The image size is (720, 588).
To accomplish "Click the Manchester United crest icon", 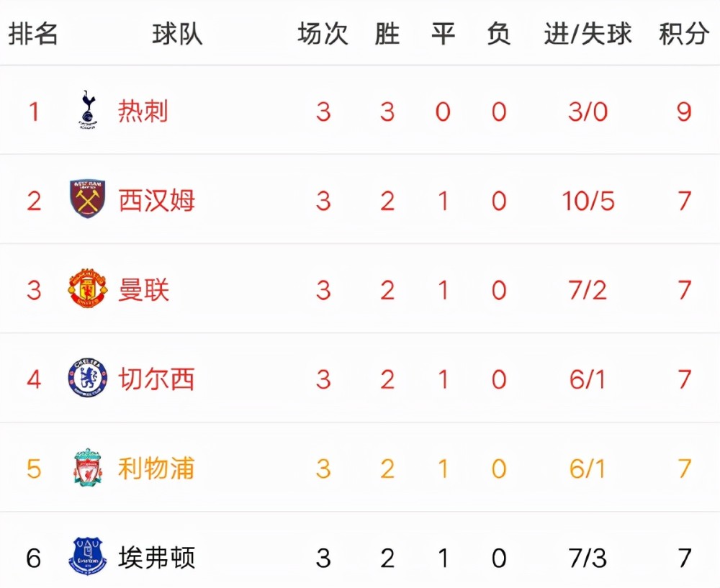I will pyautogui.click(x=88, y=289).
